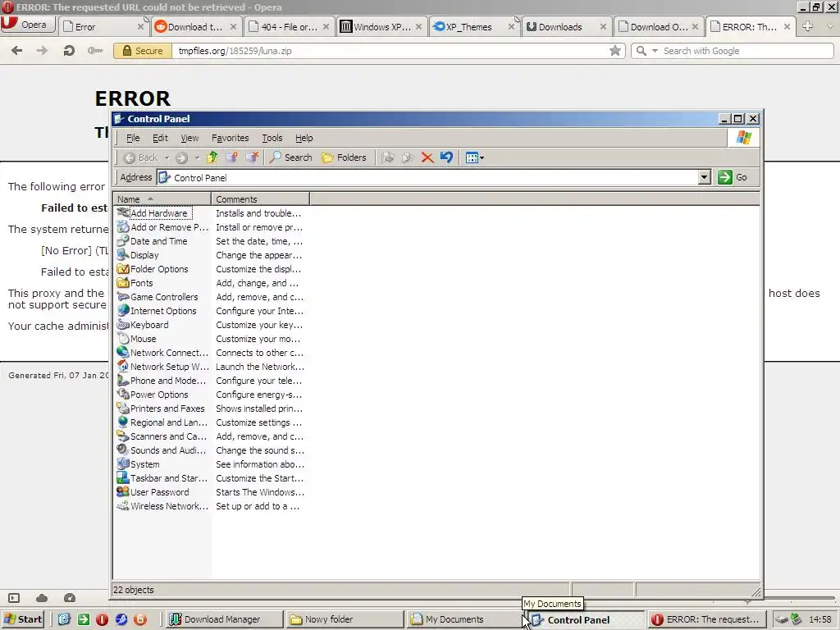Open the Forward history dropdown arrow
The image size is (840, 630).
(x=197, y=157)
